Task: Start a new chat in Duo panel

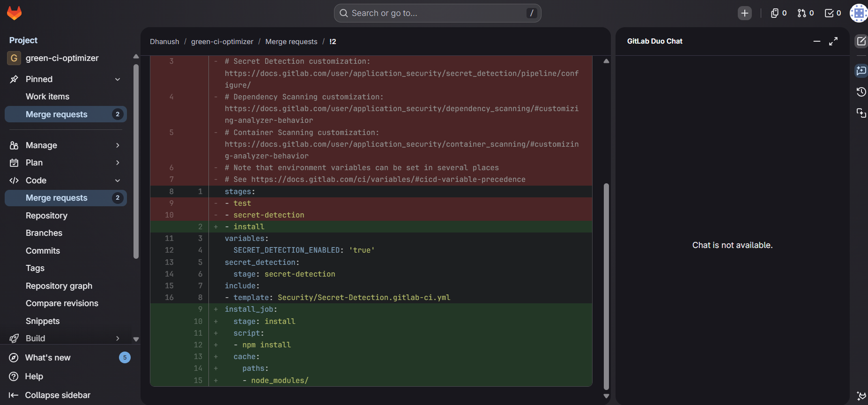Action: click(861, 41)
